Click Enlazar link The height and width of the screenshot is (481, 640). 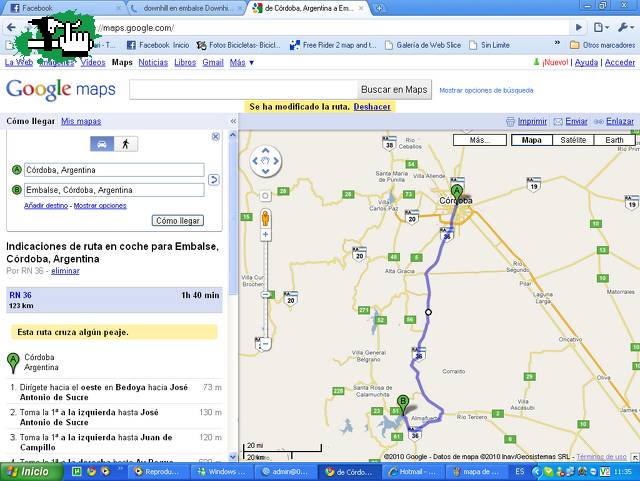tap(620, 121)
